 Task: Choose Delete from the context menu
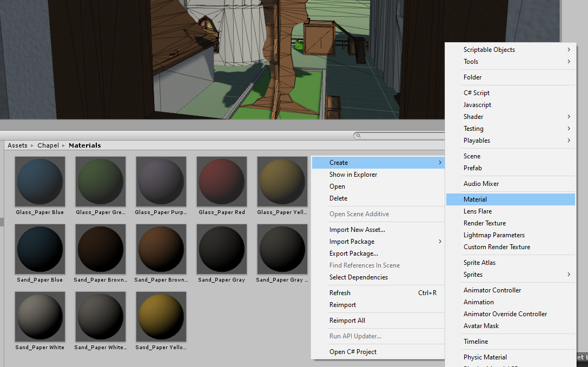[338, 198]
